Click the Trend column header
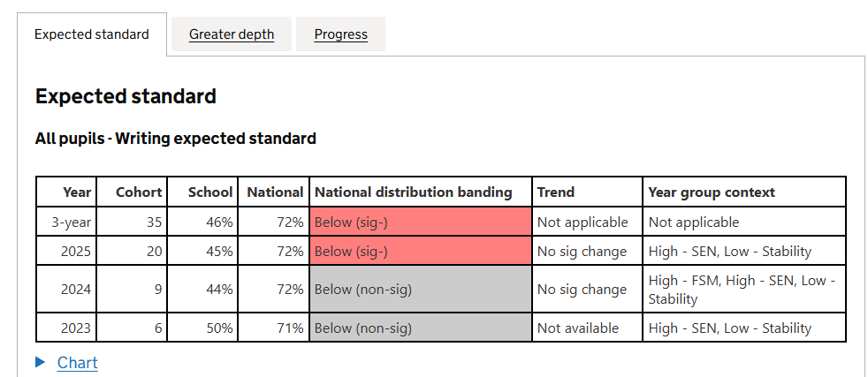Image resolution: width=868 pixels, height=377 pixels. (x=556, y=192)
